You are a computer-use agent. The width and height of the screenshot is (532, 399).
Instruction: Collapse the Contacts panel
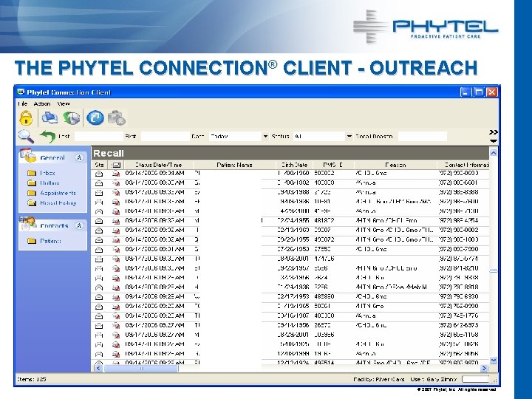[79, 225]
